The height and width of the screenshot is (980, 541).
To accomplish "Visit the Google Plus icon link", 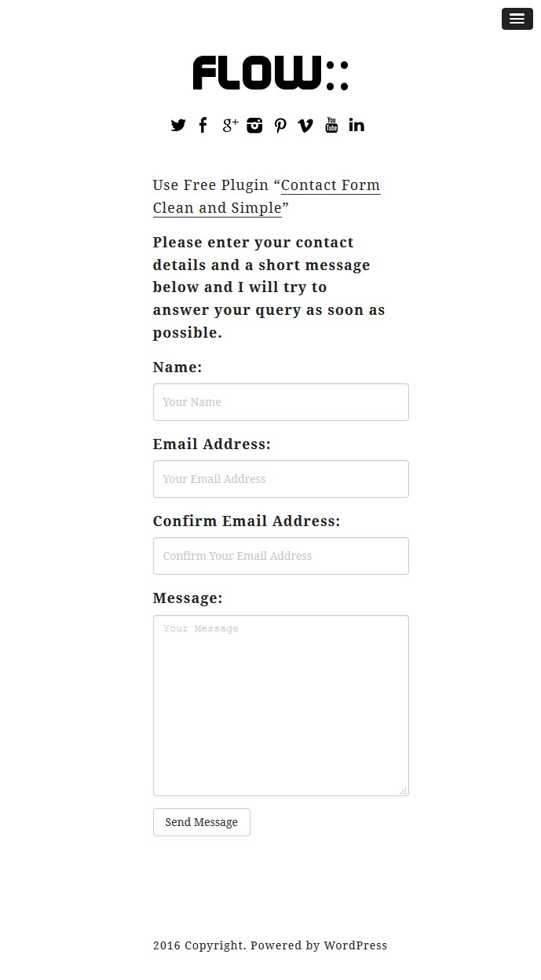I will pyautogui.click(x=229, y=125).
